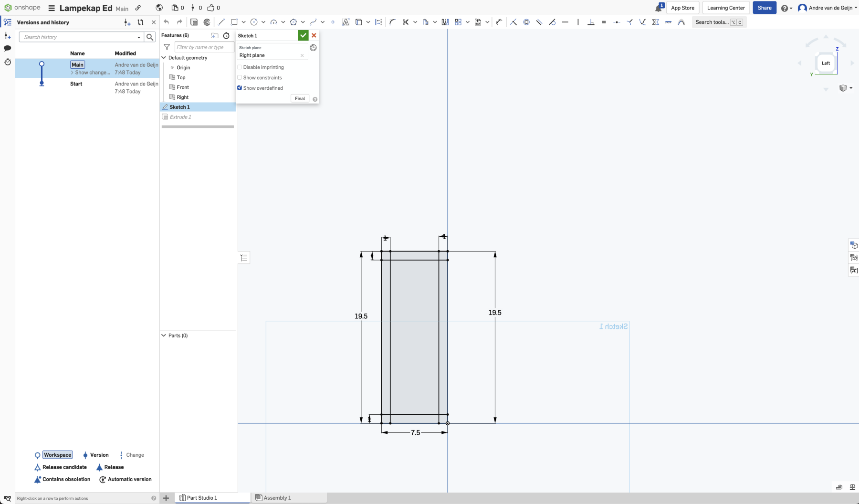Select the Offset tool
This screenshot has width=859, height=504.
[x=425, y=22]
